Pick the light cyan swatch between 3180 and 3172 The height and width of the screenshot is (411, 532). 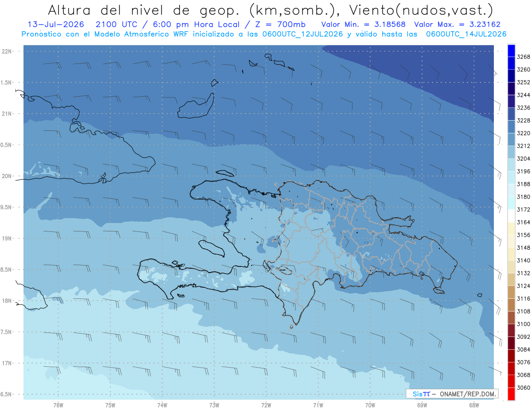(x=511, y=203)
